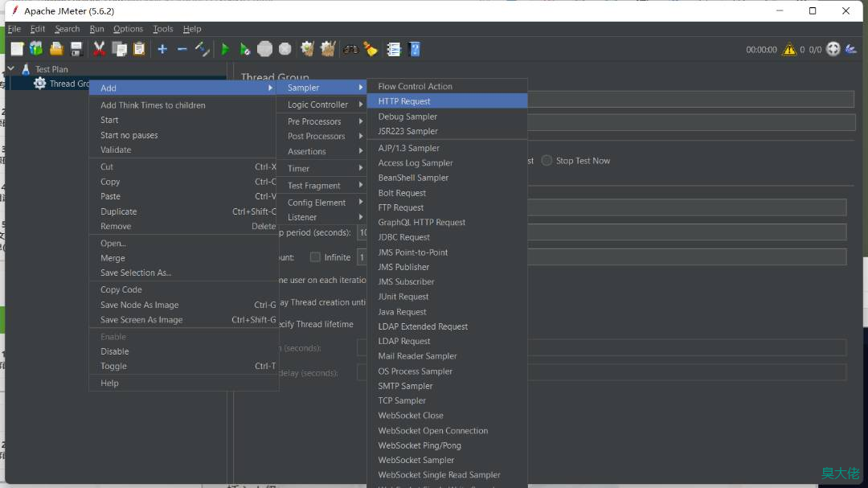Choose Flow Control Action sampler
The height and width of the screenshot is (488, 868).
[x=448, y=86]
